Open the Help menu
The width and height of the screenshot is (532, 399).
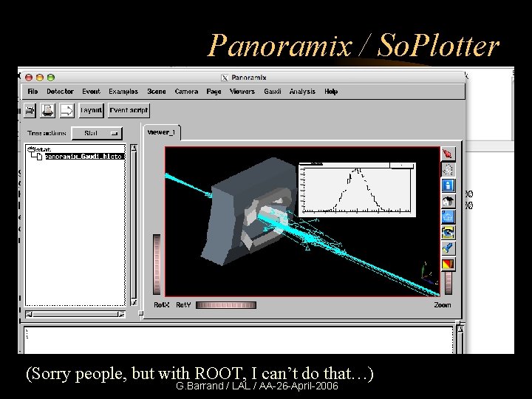point(331,92)
